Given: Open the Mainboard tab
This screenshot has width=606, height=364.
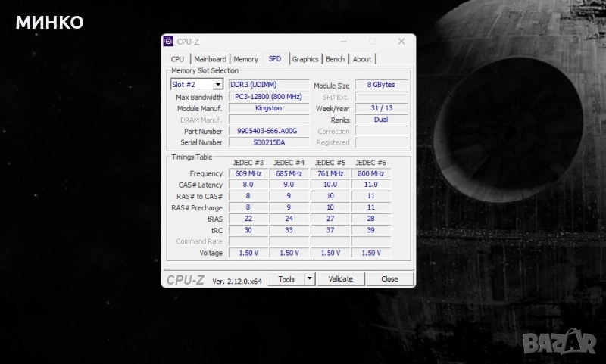Looking at the screenshot, I should coord(210,59).
